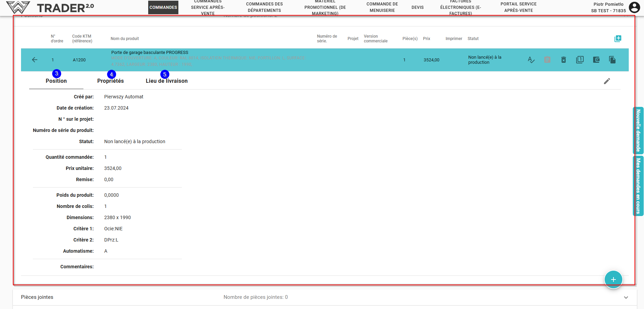The image size is (644, 309).
Task: Open Mes demandes en cours side tab
Action: 638,186
